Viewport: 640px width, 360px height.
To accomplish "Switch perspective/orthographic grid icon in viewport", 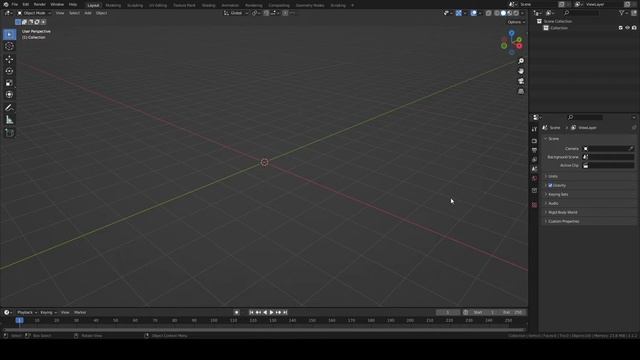I will [521, 92].
